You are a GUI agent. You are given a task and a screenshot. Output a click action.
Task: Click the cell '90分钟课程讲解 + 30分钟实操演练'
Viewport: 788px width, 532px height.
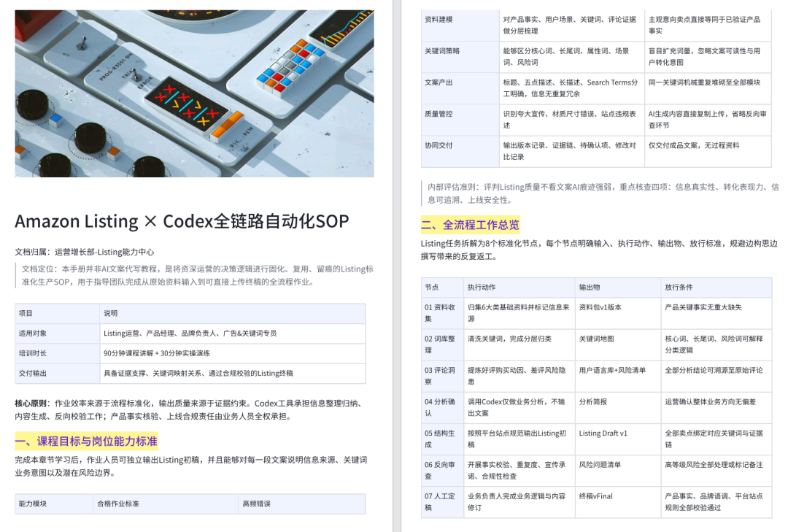click(x=233, y=353)
